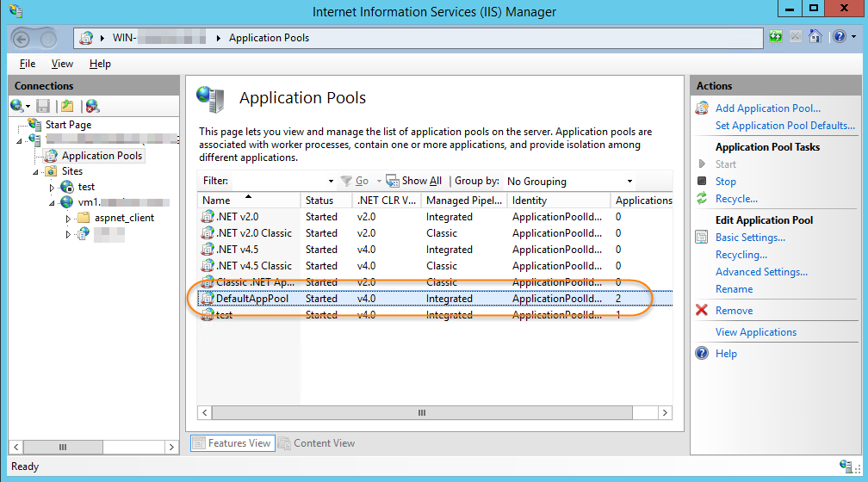Click the red X Remove icon
The width and height of the screenshot is (868, 482).
click(x=702, y=311)
